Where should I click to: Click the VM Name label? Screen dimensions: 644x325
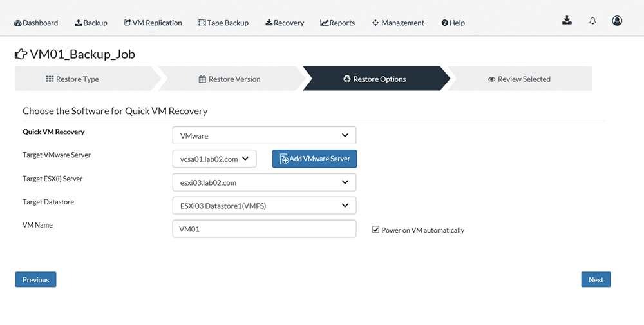[37, 225]
